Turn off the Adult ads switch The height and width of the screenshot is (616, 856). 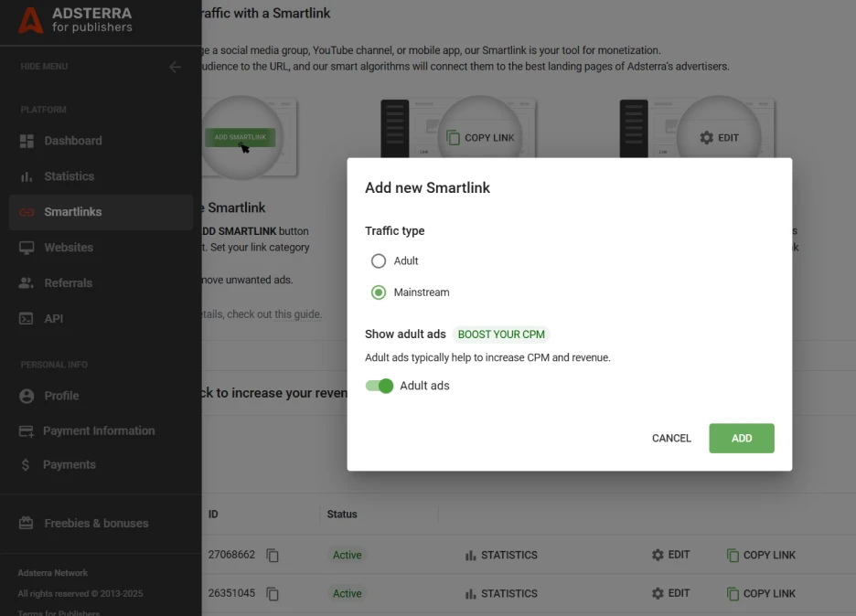380,386
